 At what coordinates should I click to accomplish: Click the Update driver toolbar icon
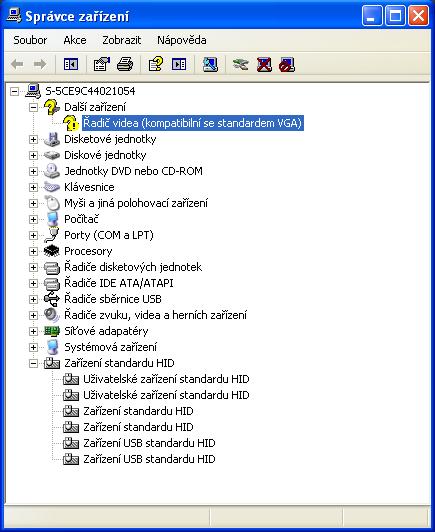[x=241, y=64]
